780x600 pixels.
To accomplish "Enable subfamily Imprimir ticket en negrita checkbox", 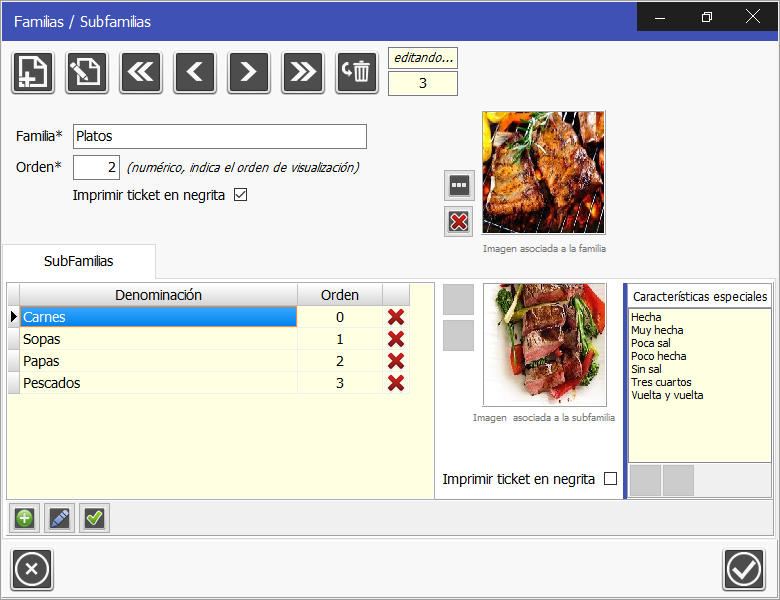I will click(x=610, y=479).
